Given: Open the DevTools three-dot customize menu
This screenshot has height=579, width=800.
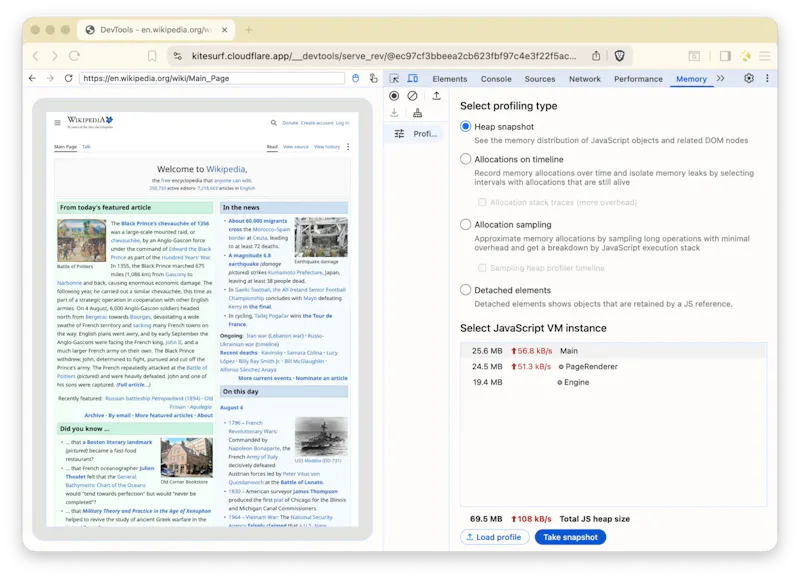Looking at the screenshot, I should [767, 79].
